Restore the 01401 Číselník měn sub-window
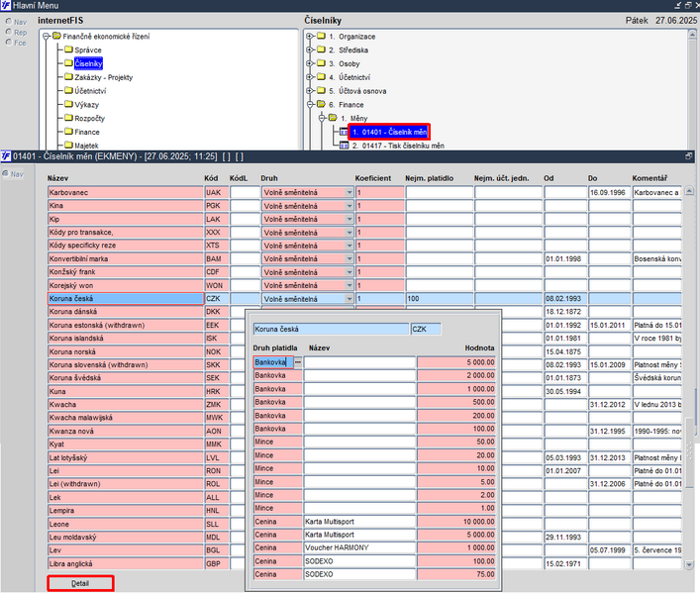 click(689, 155)
